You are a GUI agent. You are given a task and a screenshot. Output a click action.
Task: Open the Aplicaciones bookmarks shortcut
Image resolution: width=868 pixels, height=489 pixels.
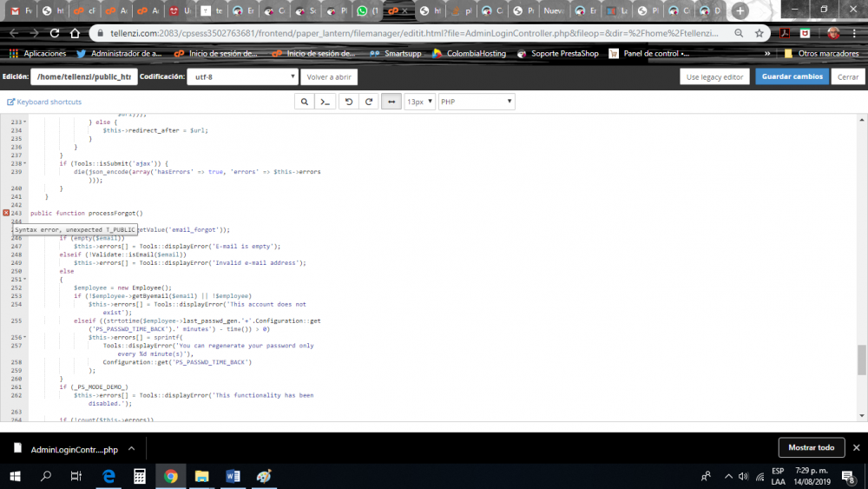click(x=37, y=54)
